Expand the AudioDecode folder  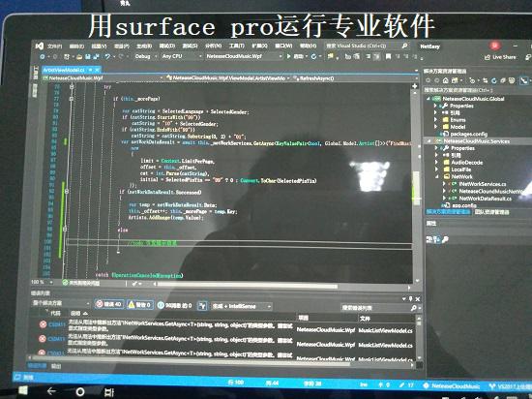tap(436, 163)
